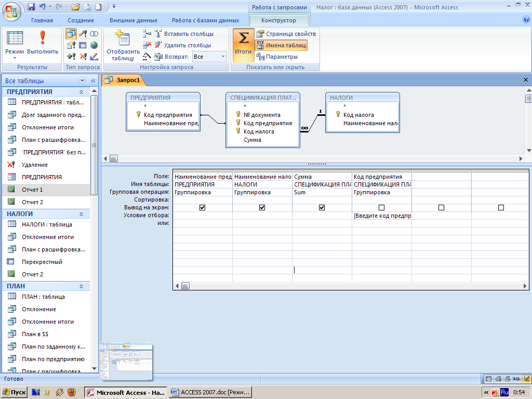Screen dimensions: 532x399
Task: Open the Создание ribbon tab
Action: click(81, 20)
